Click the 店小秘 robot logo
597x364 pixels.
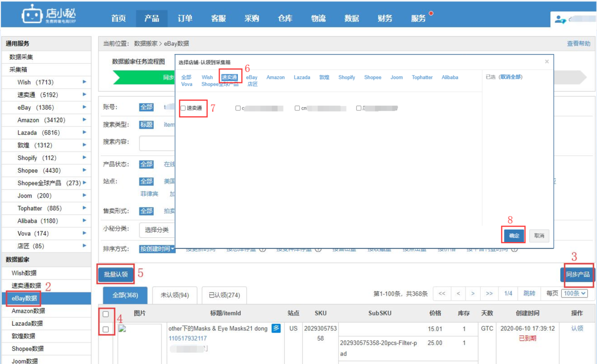coord(32,14)
